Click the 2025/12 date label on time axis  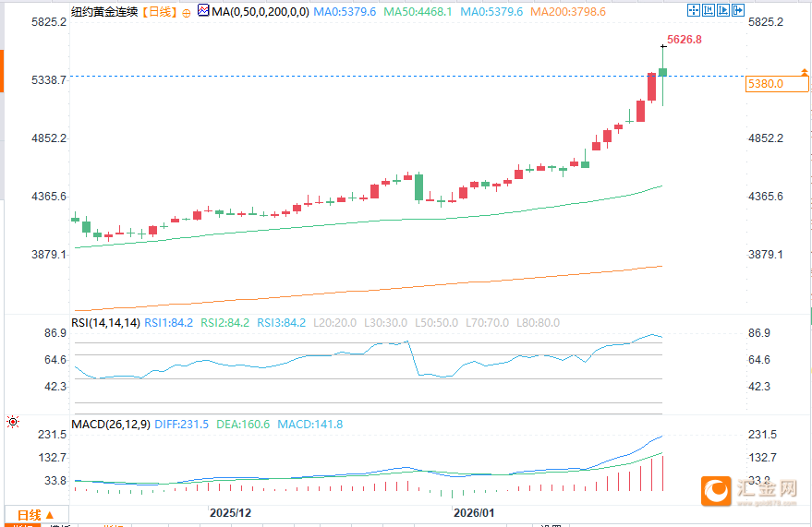230,513
